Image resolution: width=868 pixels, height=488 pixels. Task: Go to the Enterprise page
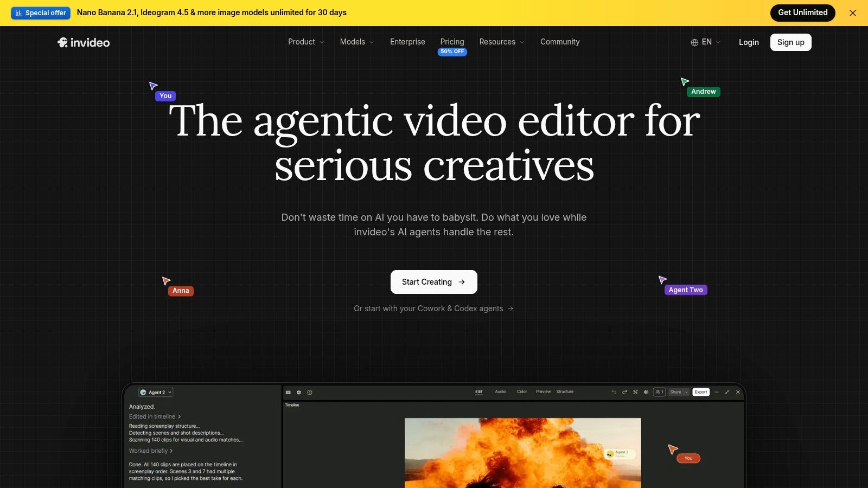407,42
